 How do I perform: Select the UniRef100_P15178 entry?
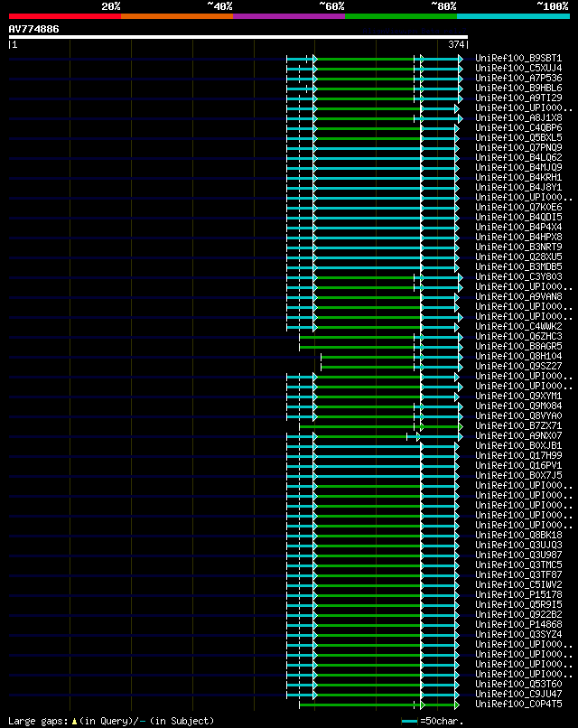pyautogui.click(x=518, y=594)
